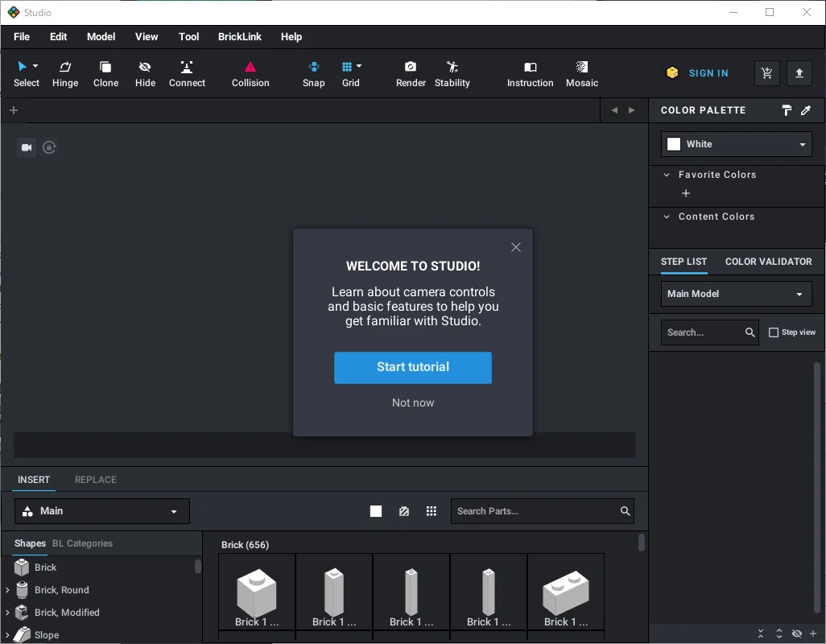This screenshot has width=826, height=644.
Task: Open the Instruction maker
Action: [530, 74]
